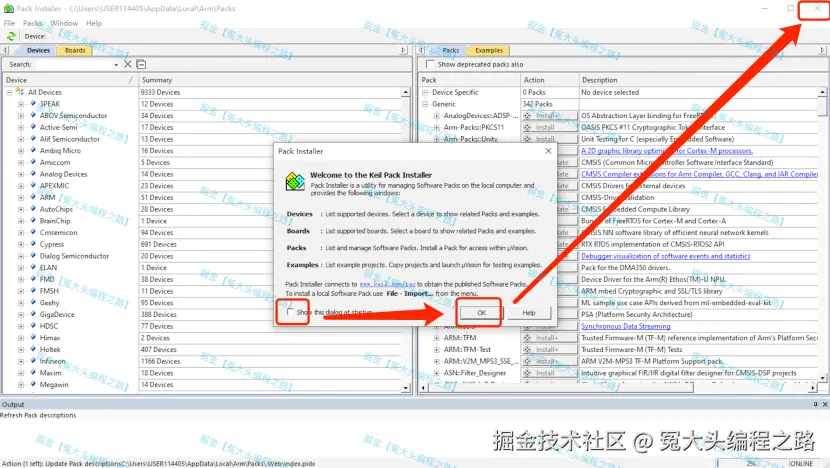Clear the search field with the X icon

128,64
